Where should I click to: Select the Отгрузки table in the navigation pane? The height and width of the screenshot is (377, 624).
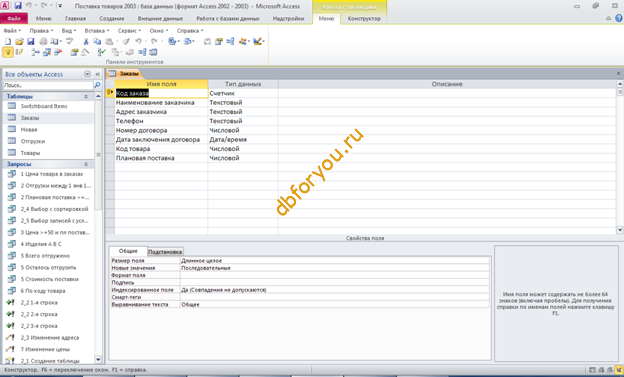point(33,141)
